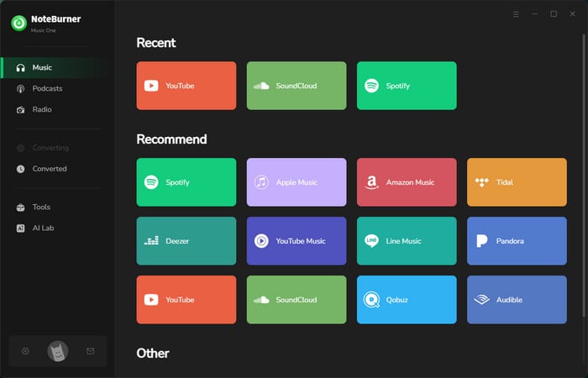
Task: Choose Amazon Music tile
Action: (x=407, y=182)
